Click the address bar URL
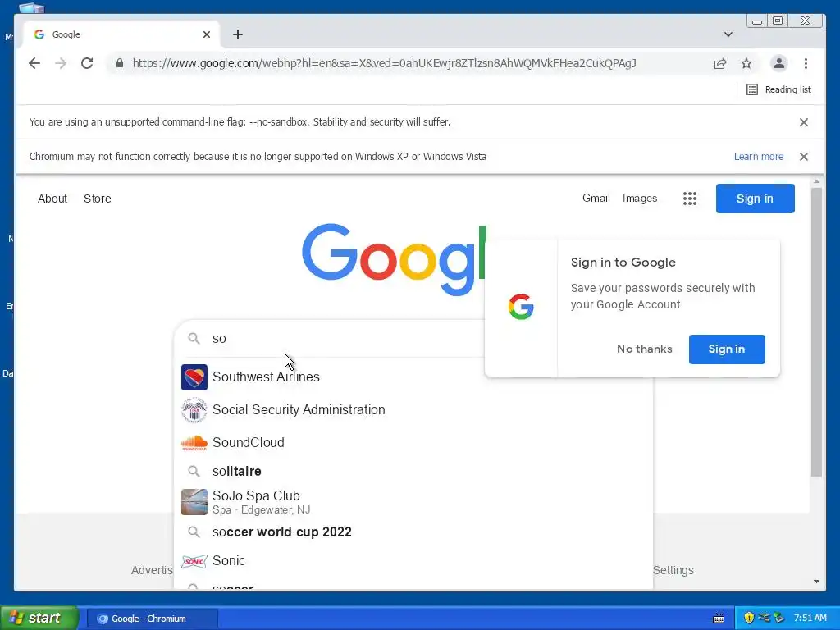 pos(384,63)
